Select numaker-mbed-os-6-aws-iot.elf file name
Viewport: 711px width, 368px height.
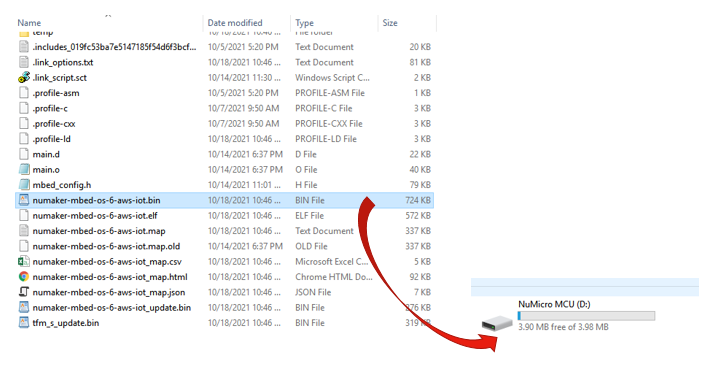pos(95,215)
